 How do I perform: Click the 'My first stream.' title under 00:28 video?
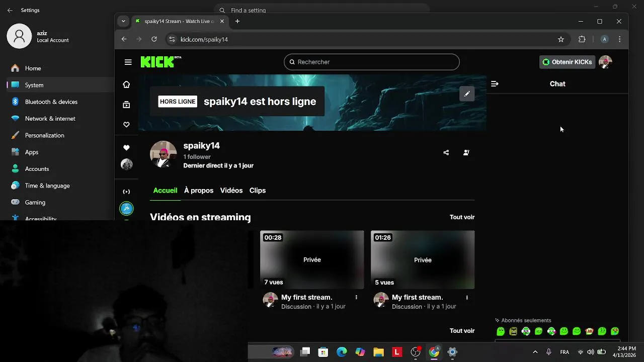307,297
